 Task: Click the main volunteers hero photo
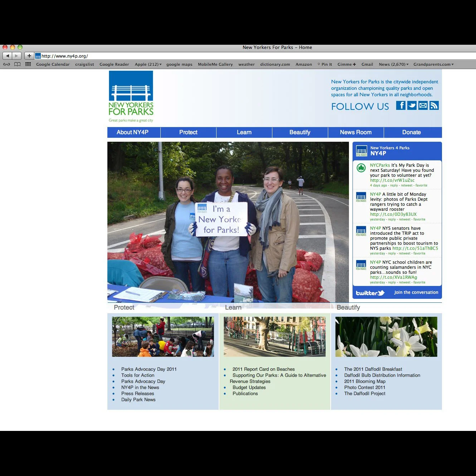coord(228,222)
